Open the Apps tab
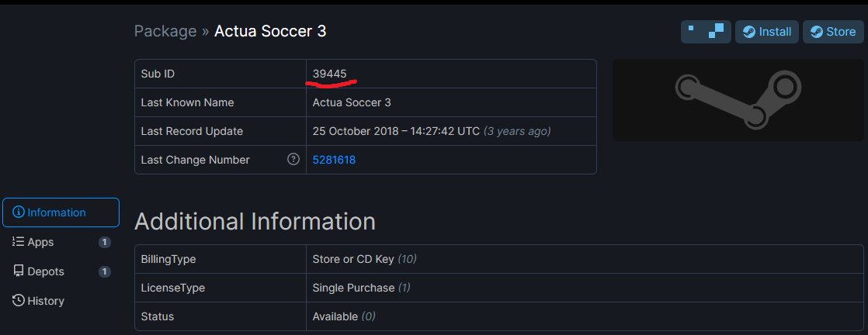Image resolution: width=868 pixels, height=335 pixels. pyautogui.click(x=61, y=242)
